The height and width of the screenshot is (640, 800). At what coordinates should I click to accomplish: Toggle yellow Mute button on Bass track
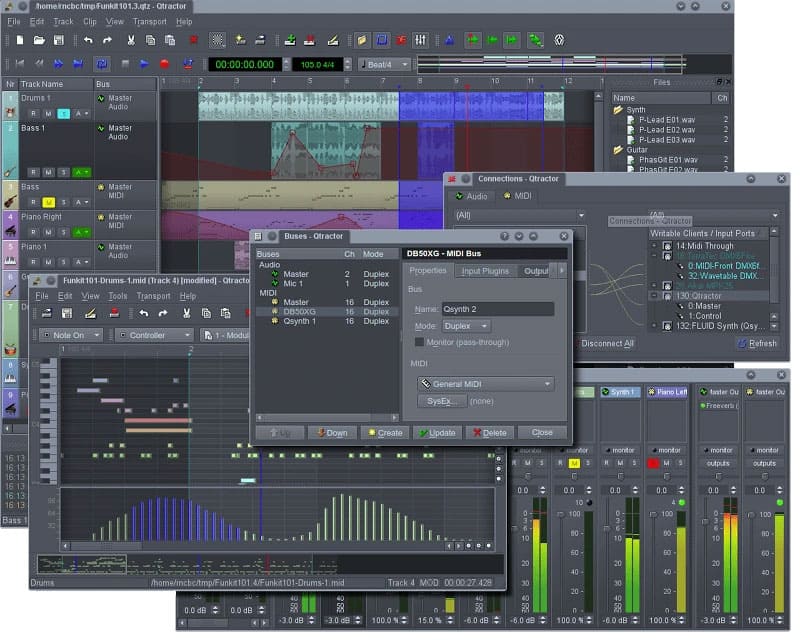pyautogui.click(x=48, y=203)
